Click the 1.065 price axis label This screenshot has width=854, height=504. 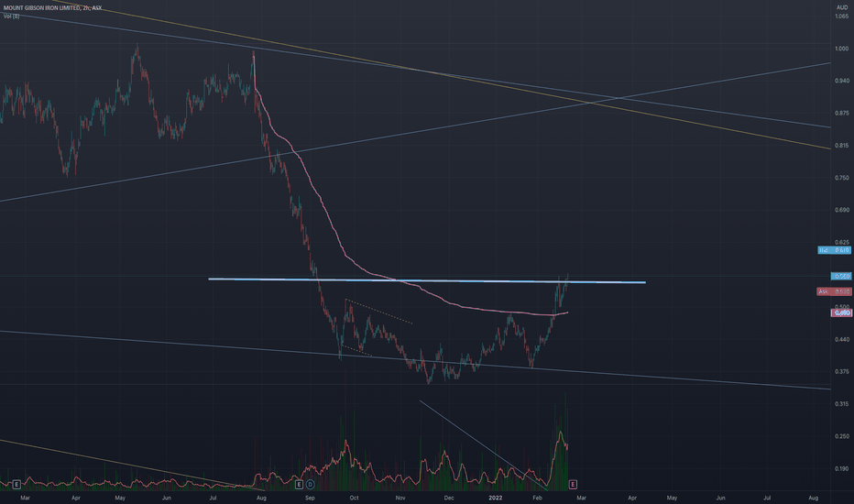[841, 16]
